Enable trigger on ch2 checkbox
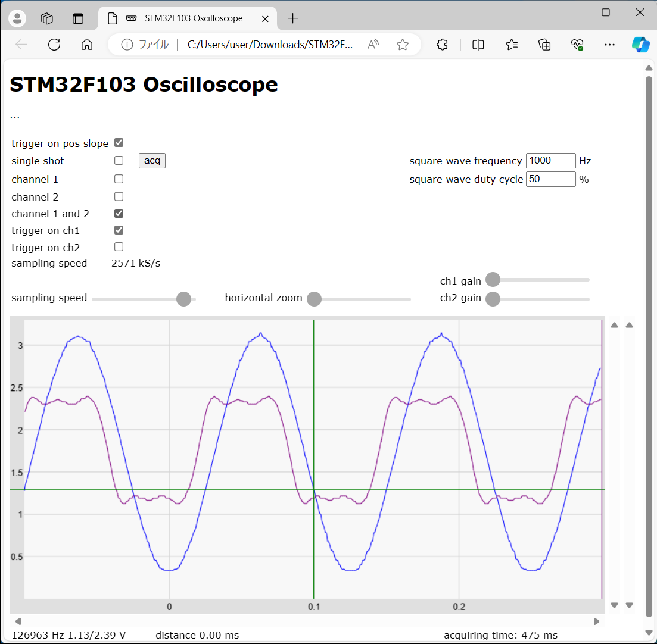 click(119, 247)
